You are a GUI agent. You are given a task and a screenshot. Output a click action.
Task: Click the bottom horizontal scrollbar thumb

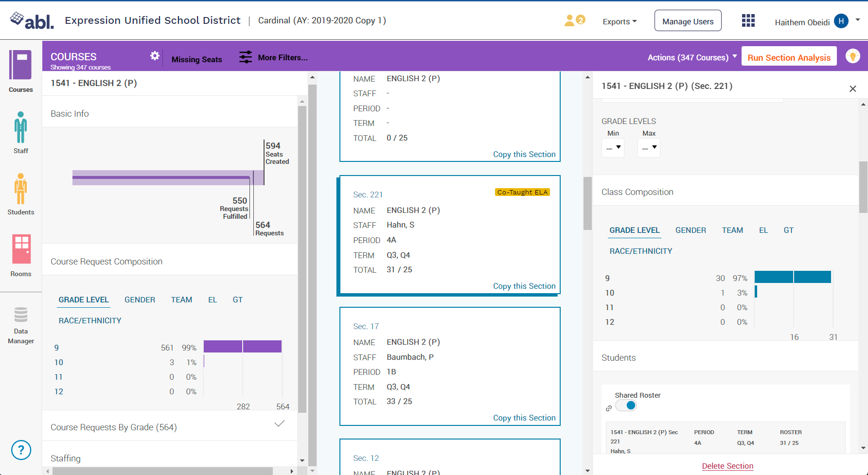click(x=162, y=471)
